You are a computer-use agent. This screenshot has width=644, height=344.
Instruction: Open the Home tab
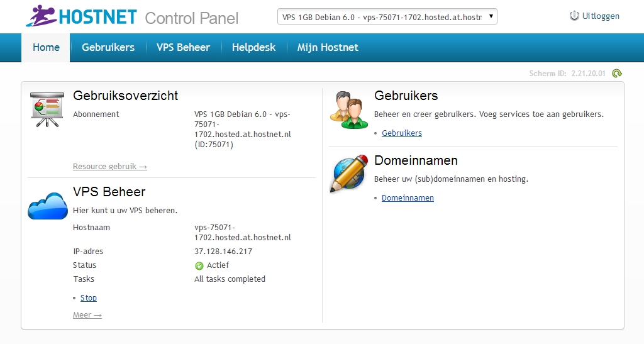(46, 47)
